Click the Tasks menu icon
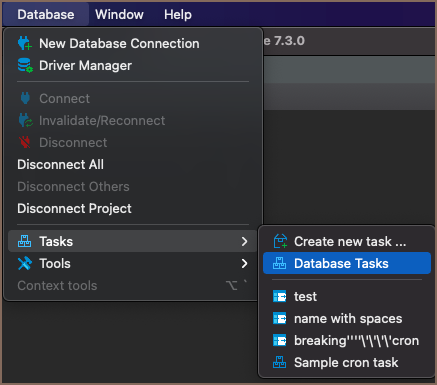The image size is (437, 385). 24,241
